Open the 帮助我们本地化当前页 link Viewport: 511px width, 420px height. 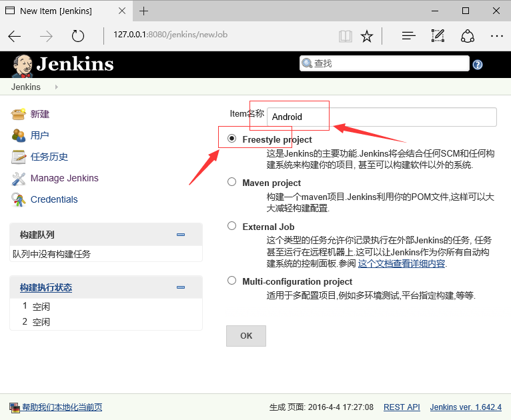[x=62, y=407]
